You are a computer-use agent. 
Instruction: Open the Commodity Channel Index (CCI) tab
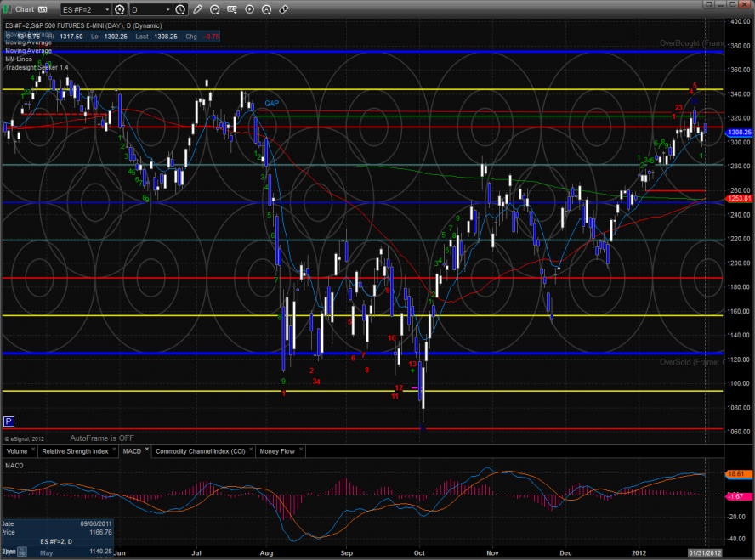click(201, 451)
